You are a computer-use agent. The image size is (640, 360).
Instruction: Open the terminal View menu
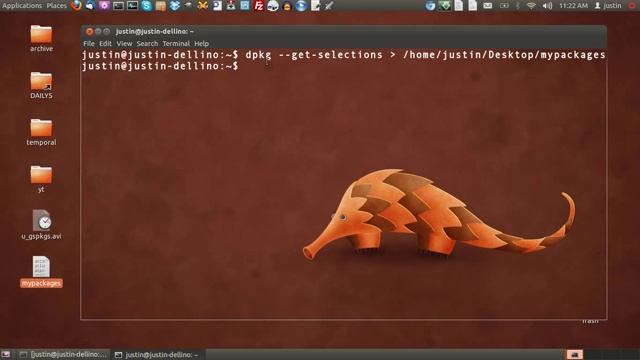tap(124, 43)
